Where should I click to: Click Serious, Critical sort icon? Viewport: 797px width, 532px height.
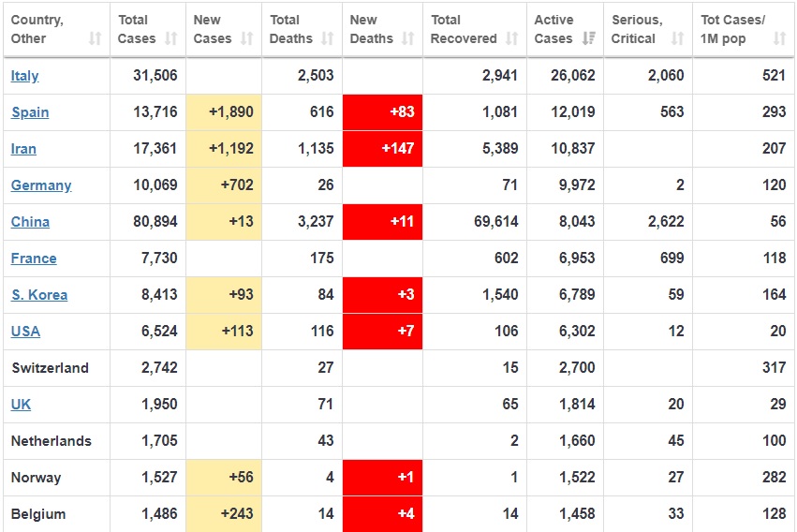pos(677,38)
